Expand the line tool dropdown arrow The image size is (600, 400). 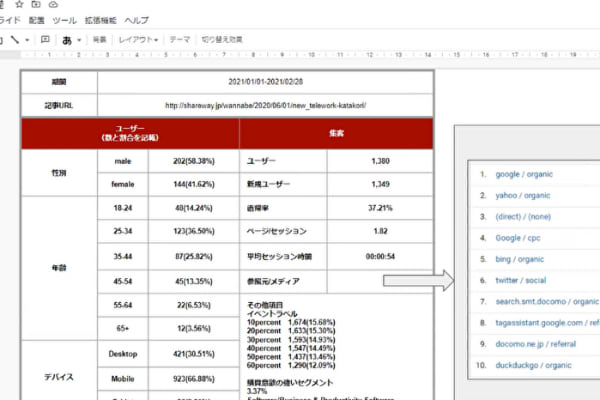pos(27,40)
